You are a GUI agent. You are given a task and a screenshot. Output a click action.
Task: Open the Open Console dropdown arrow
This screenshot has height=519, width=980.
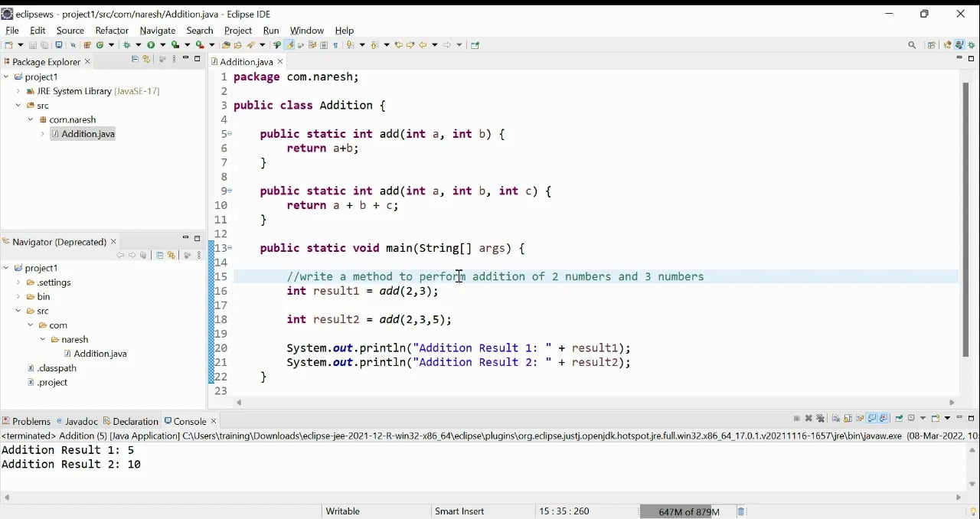click(947, 419)
